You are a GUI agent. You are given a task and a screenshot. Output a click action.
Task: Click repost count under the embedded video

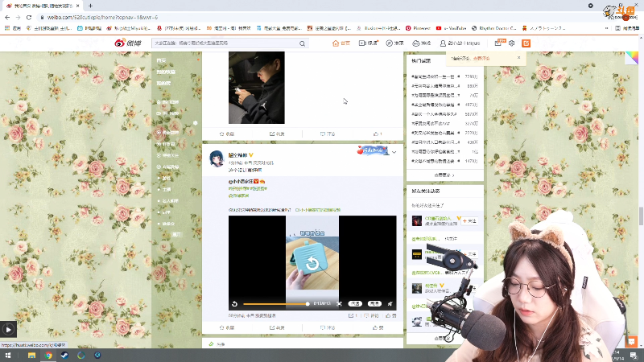(x=353, y=315)
